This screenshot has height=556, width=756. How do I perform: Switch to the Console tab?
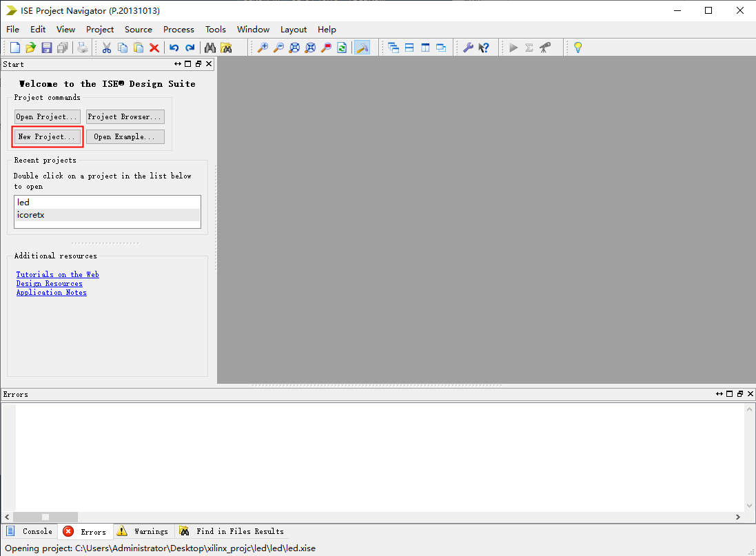(30, 531)
